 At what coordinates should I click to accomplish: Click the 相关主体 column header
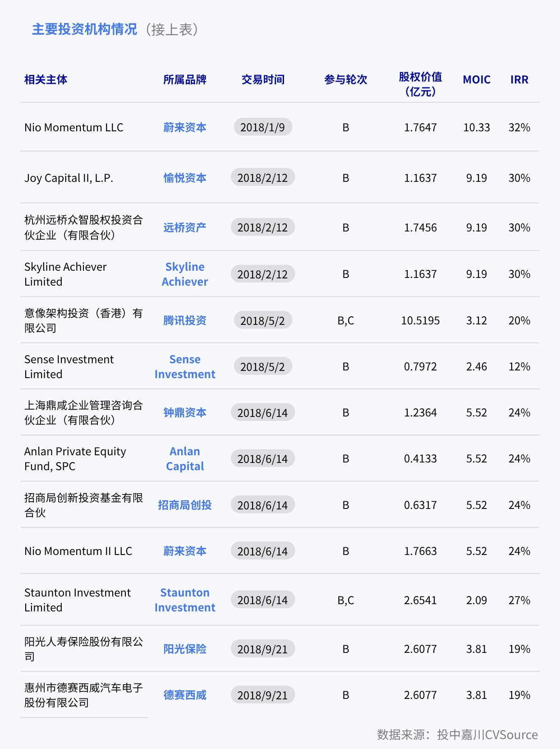coord(46,79)
